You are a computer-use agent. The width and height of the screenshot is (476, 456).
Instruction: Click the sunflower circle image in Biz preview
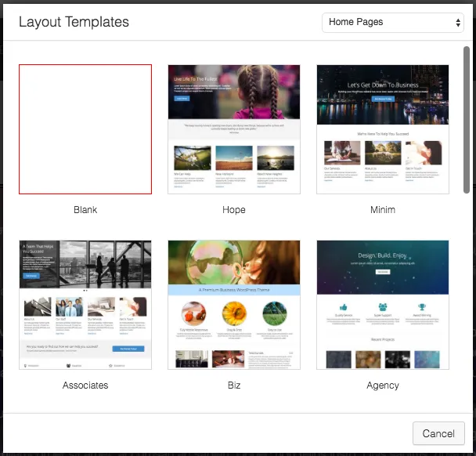234,313
